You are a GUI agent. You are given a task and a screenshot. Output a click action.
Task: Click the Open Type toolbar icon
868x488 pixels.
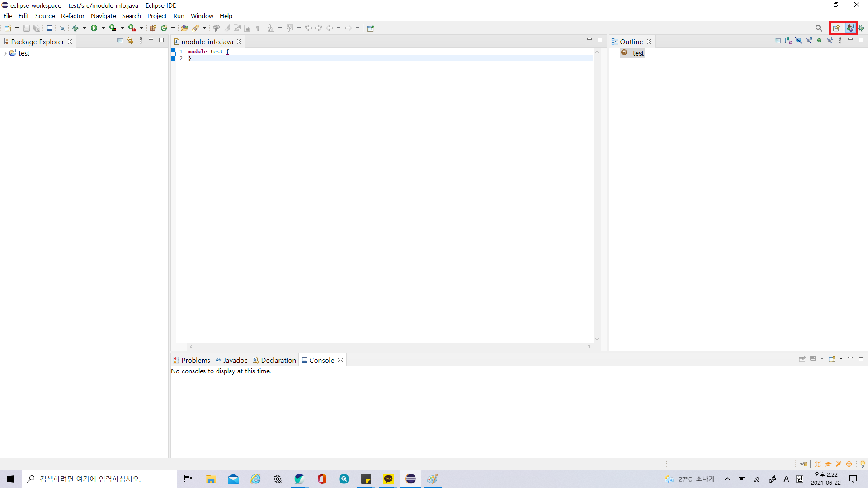tap(184, 28)
